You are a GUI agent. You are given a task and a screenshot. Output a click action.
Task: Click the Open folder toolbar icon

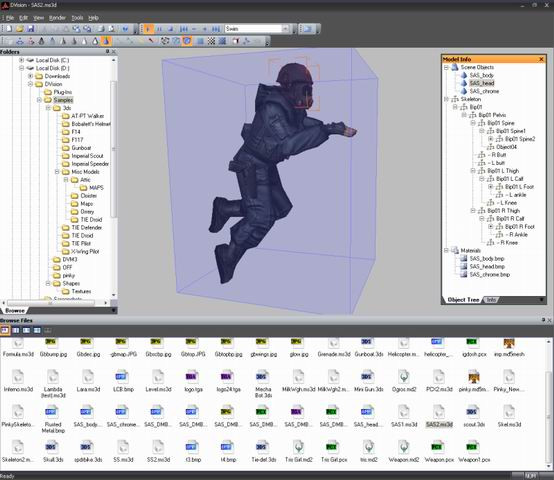coord(20,29)
